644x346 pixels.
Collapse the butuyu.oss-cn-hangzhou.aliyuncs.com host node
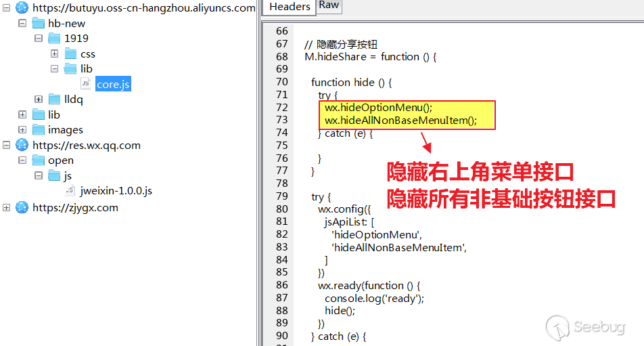6,8
